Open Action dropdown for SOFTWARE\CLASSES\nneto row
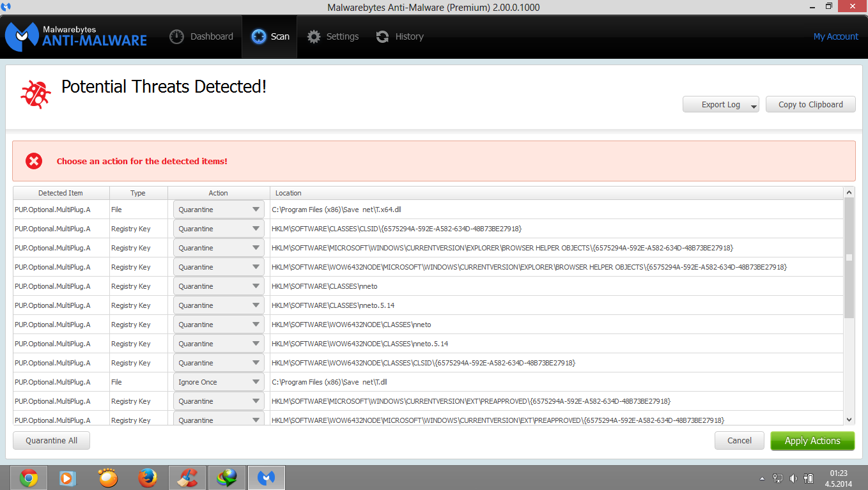868x490 pixels. click(219, 286)
